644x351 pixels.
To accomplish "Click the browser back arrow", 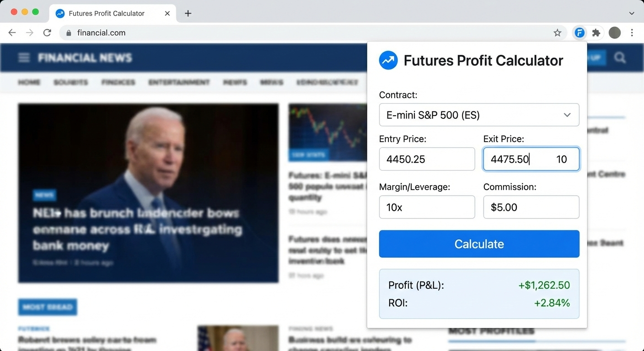I will pyautogui.click(x=12, y=32).
